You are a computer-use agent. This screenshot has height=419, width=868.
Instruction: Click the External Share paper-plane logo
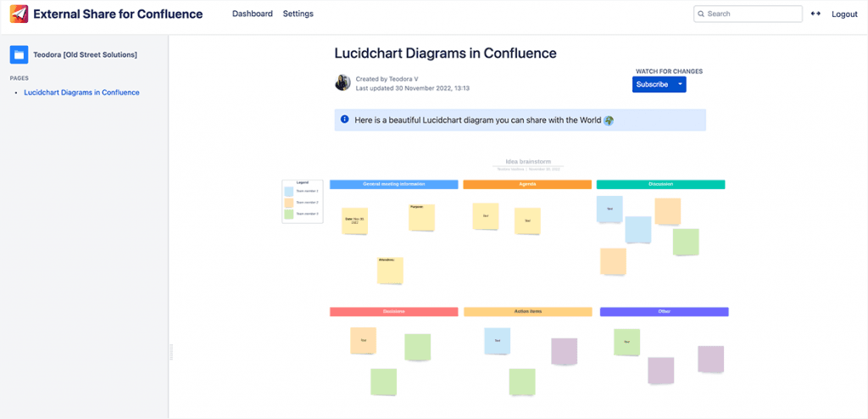pos(19,14)
